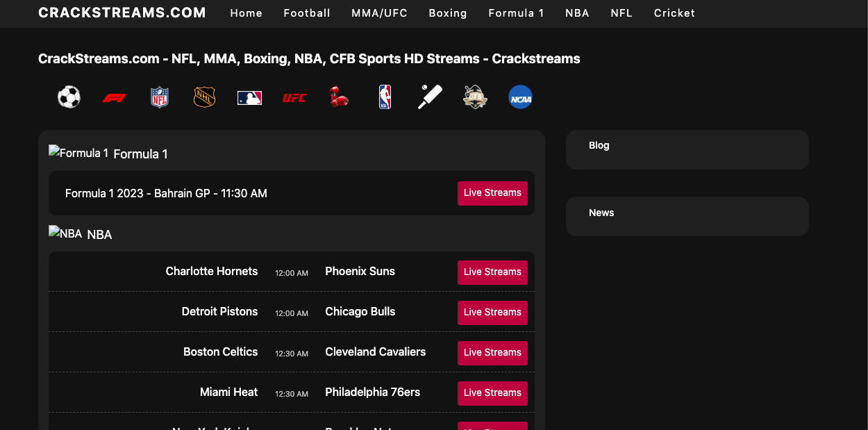The image size is (868, 430).
Task: Open the News sidebar panel heading
Action: point(601,213)
